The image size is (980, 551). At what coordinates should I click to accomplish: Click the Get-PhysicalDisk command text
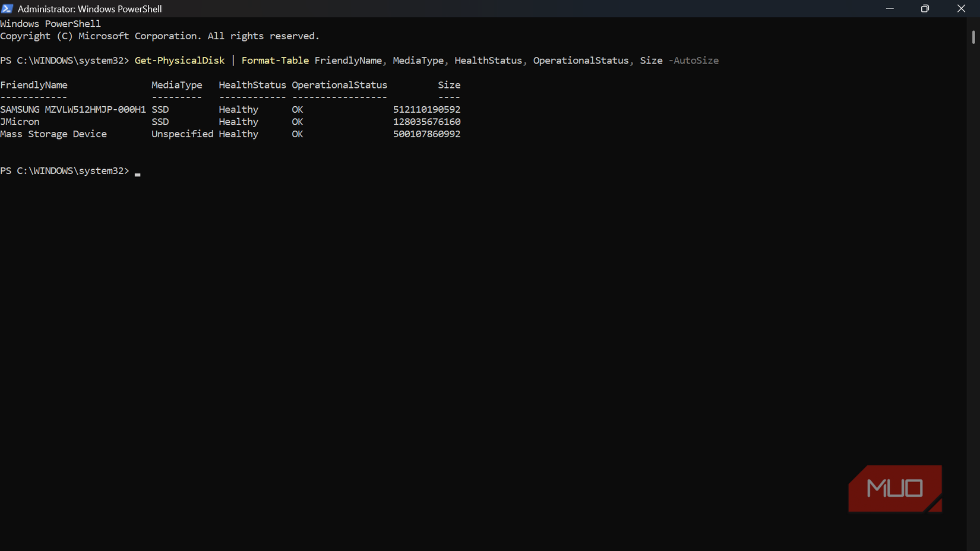[x=179, y=61]
